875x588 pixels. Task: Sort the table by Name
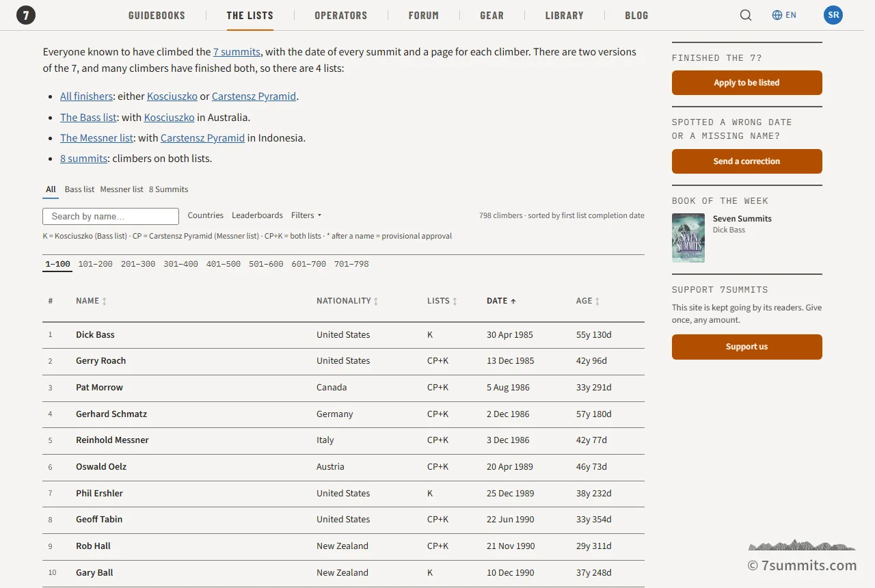pos(91,301)
